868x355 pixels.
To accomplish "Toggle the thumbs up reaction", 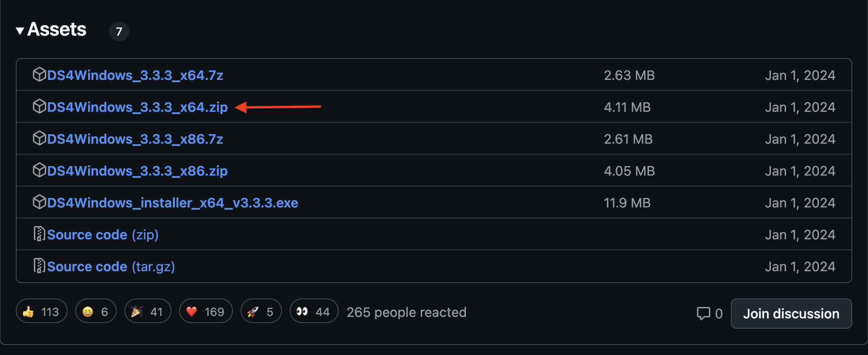I will (41, 312).
